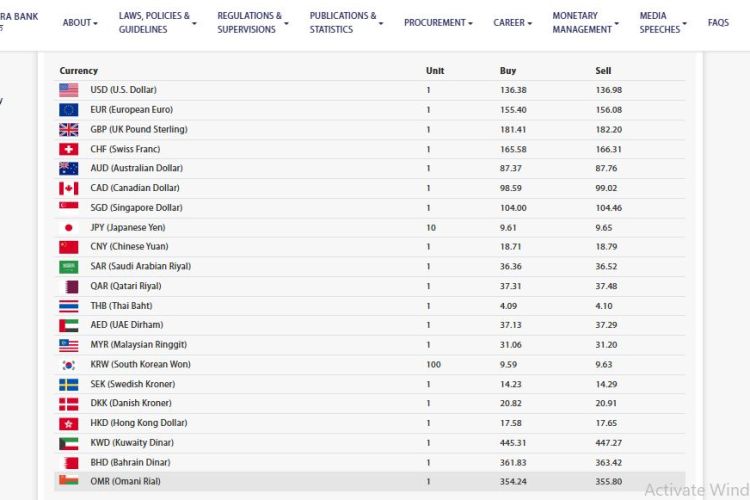Click USD sell rate 136.98
750x500 pixels.
click(608, 90)
